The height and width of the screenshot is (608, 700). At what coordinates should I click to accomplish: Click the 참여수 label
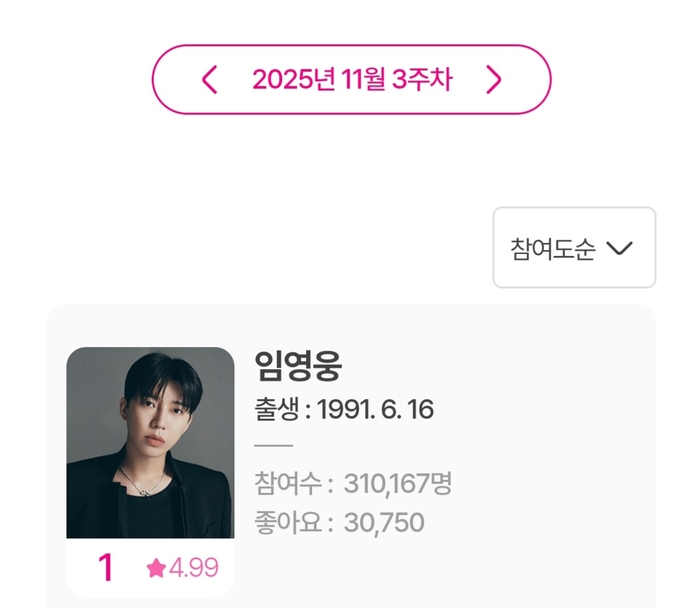[289, 484]
